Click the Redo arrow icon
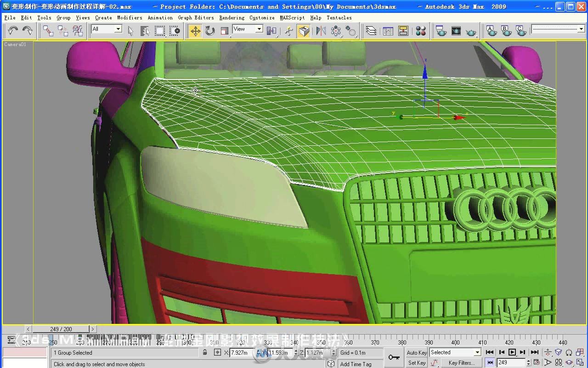Image resolution: width=588 pixels, height=368 pixels. tap(28, 31)
